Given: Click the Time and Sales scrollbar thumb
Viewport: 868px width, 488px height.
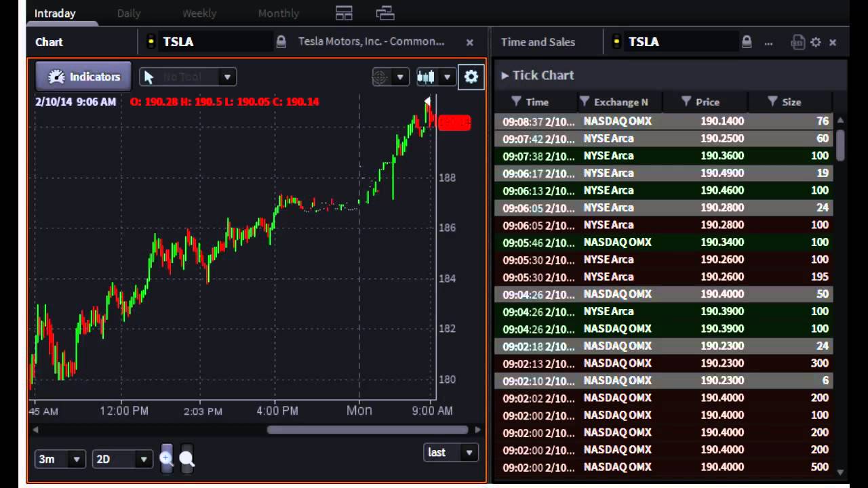Looking at the screenshot, I should 841,144.
